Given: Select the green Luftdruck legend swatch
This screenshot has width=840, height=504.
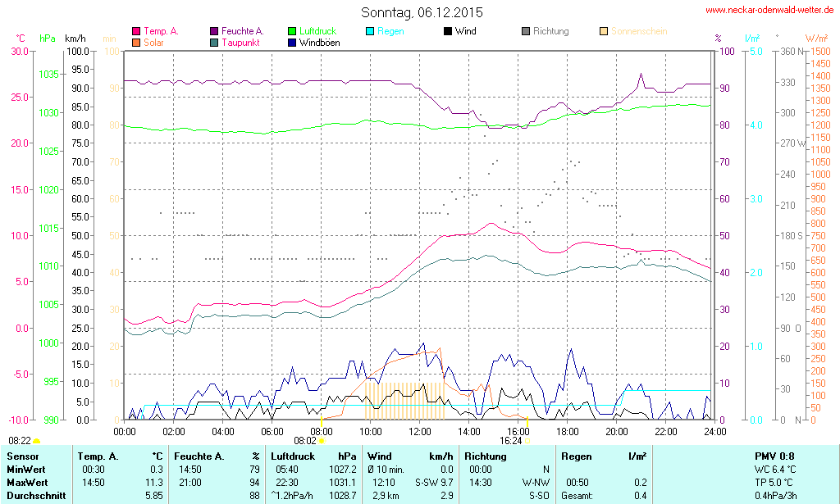Looking at the screenshot, I should (x=292, y=31).
